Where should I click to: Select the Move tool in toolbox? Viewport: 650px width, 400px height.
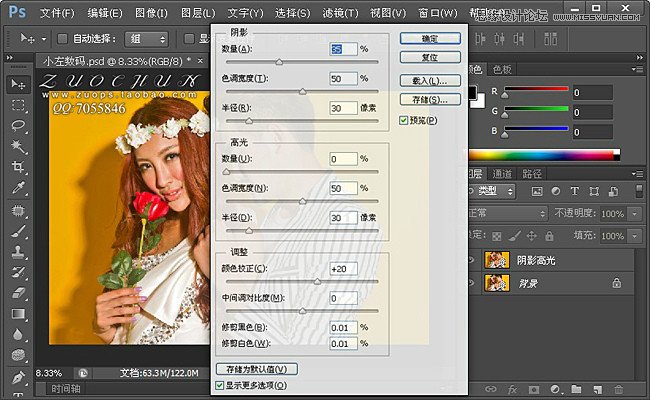coord(18,84)
